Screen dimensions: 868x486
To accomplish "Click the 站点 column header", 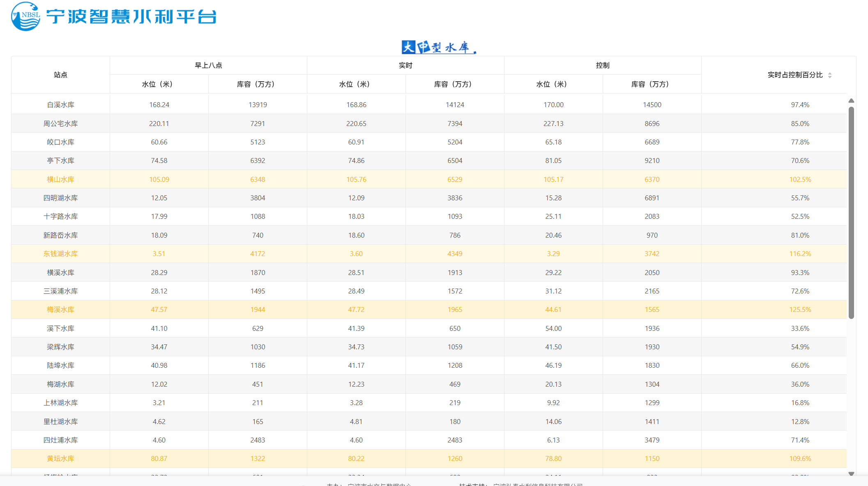I will click(60, 75).
